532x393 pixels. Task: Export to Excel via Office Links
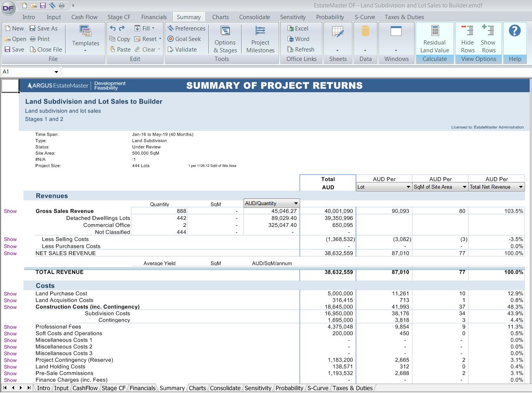pyautogui.click(x=299, y=28)
